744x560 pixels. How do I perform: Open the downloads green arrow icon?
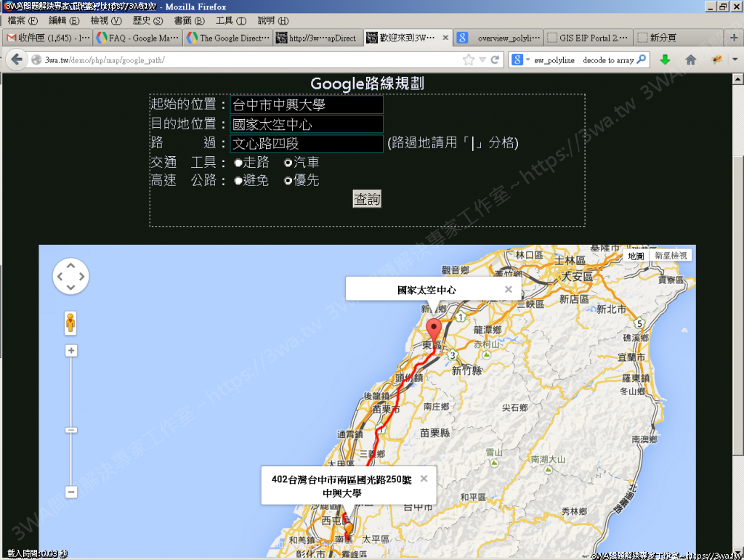tap(665, 60)
